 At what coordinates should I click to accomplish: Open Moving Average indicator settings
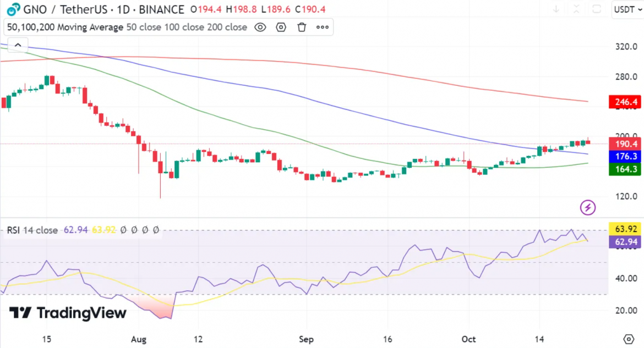tap(281, 27)
